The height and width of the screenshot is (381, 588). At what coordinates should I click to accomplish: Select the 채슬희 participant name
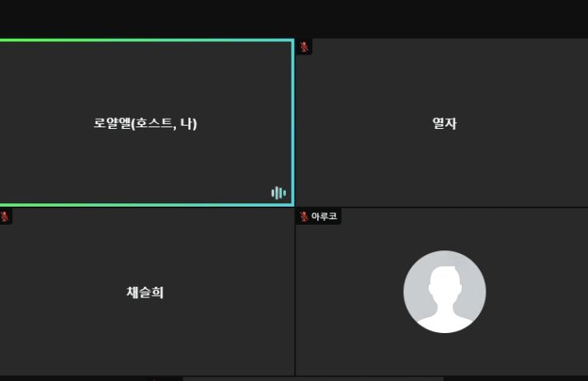coord(145,292)
